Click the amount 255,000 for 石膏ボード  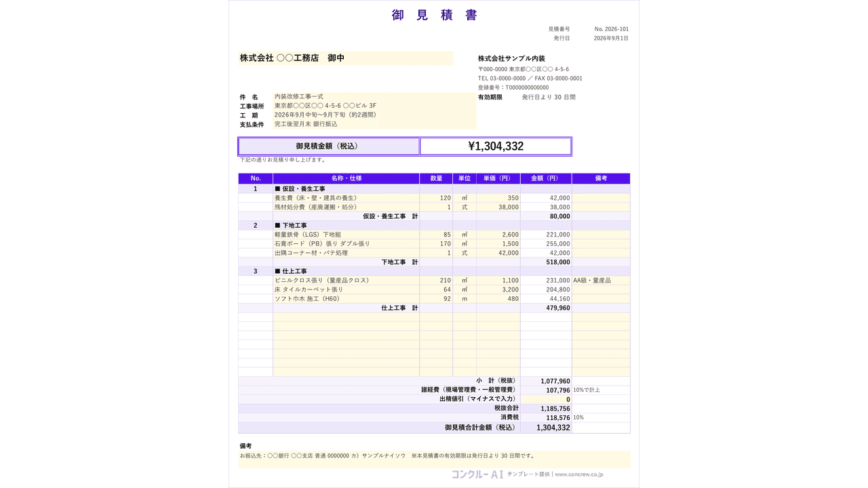tap(546, 244)
